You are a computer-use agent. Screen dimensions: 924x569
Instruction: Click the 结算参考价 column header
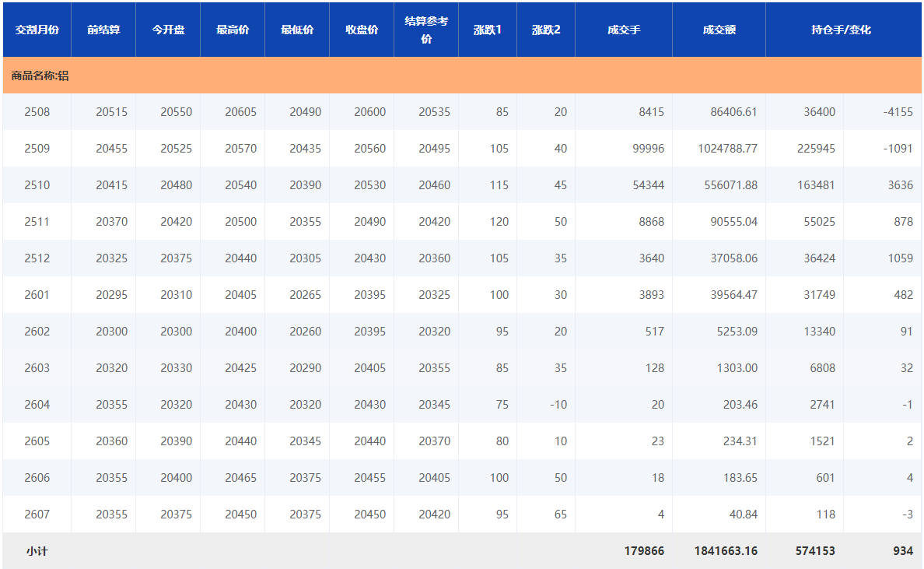click(426, 30)
